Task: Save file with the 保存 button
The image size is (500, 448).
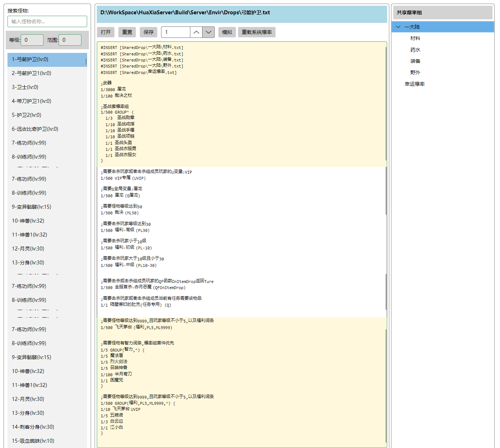Action: (x=149, y=32)
